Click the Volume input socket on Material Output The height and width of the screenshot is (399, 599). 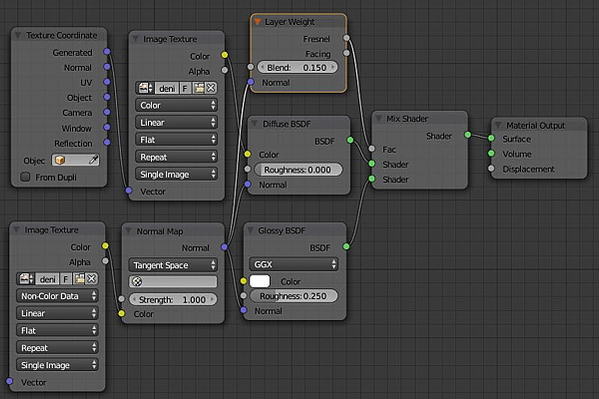(x=491, y=153)
